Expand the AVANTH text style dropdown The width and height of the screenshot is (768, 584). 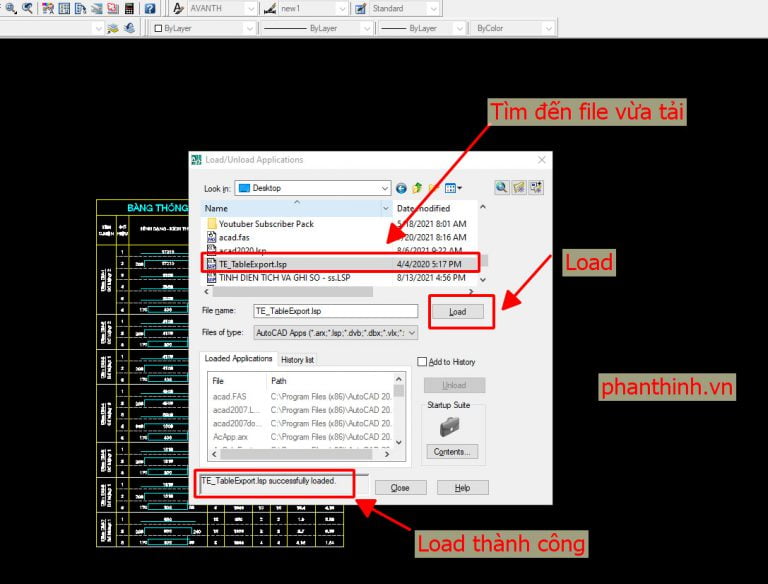248,8
